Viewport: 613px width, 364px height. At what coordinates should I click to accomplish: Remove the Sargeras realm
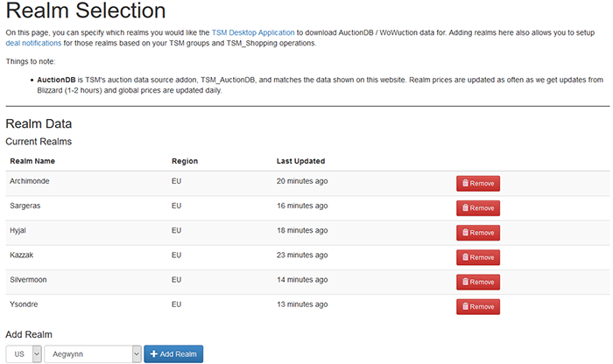tap(478, 207)
